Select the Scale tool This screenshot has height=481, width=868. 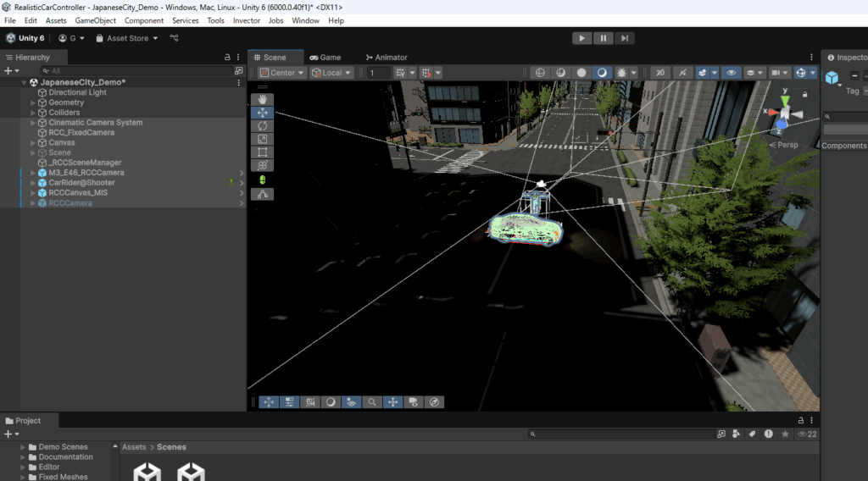pyautogui.click(x=263, y=140)
